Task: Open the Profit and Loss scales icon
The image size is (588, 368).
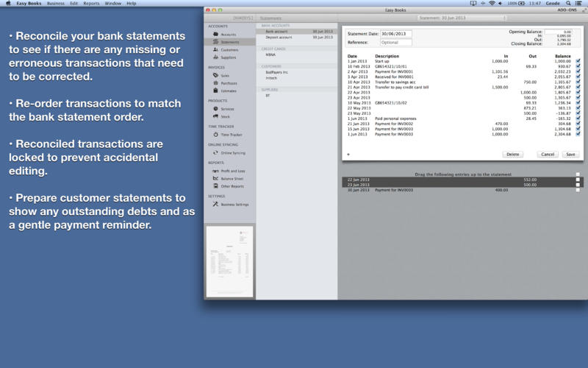Action: pos(215,171)
